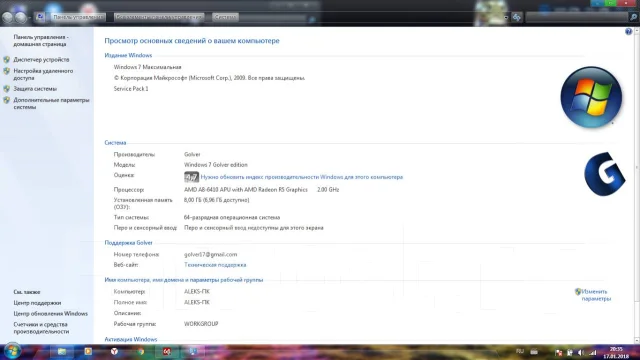This screenshot has height=360, width=640.
Task: Select Панель управления breadcrumb segment
Action: [x=78, y=17]
